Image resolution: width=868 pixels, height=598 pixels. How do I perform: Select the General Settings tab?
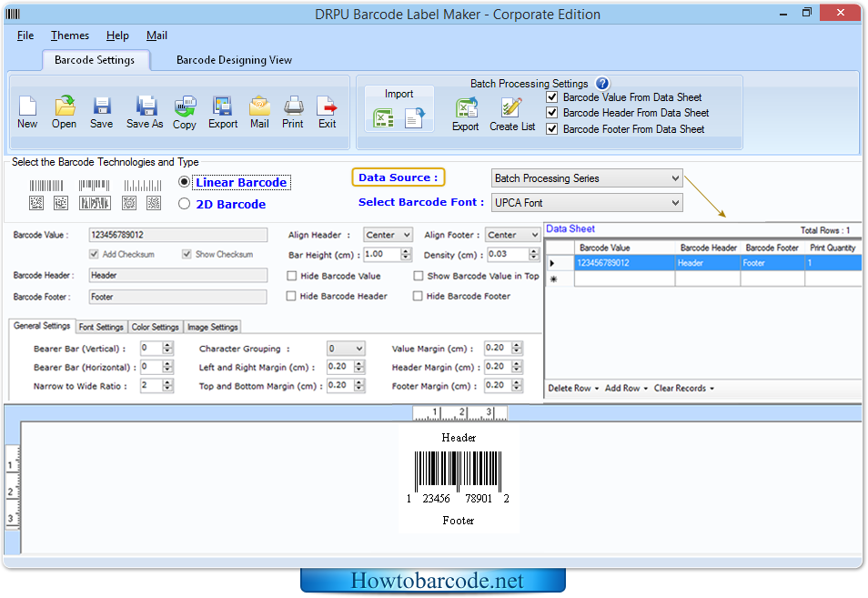[42, 326]
